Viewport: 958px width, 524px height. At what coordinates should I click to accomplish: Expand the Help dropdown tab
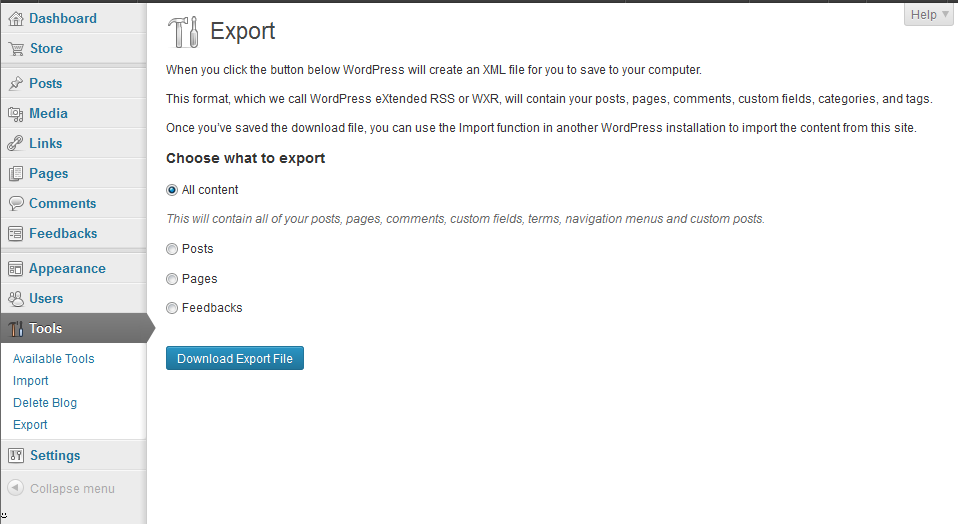click(929, 14)
